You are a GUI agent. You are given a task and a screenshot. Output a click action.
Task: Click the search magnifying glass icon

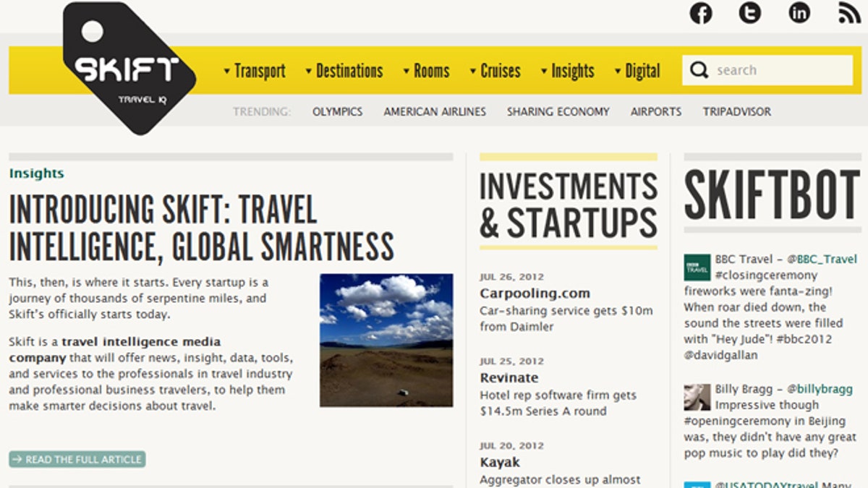click(698, 70)
